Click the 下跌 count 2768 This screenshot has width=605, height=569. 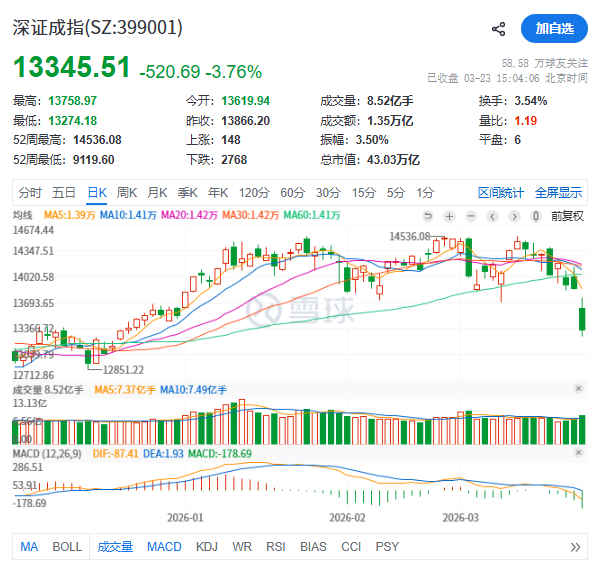point(234,160)
